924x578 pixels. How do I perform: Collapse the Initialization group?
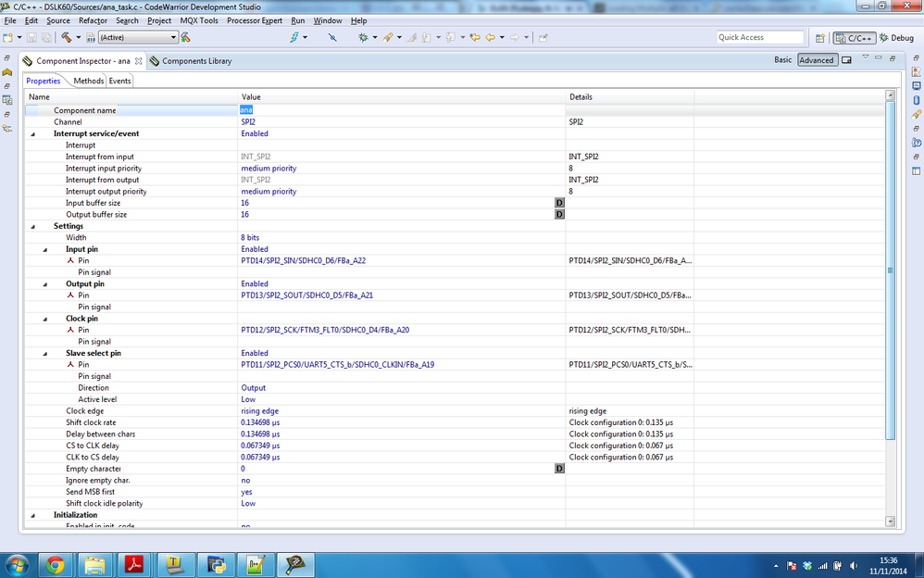click(33, 515)
